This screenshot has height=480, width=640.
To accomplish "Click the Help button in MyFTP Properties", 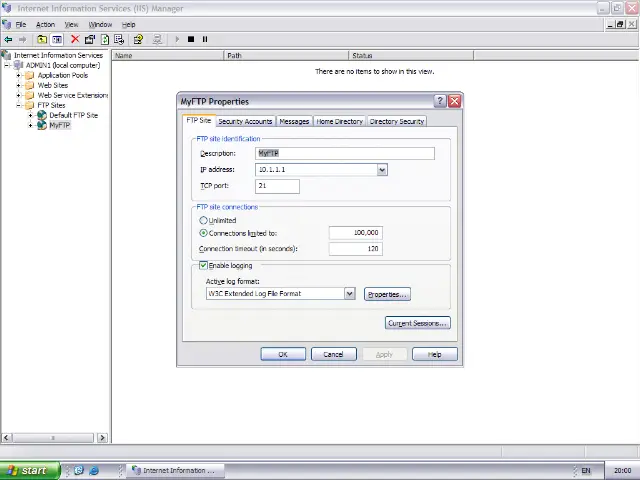I will click(x=435, y=354).
